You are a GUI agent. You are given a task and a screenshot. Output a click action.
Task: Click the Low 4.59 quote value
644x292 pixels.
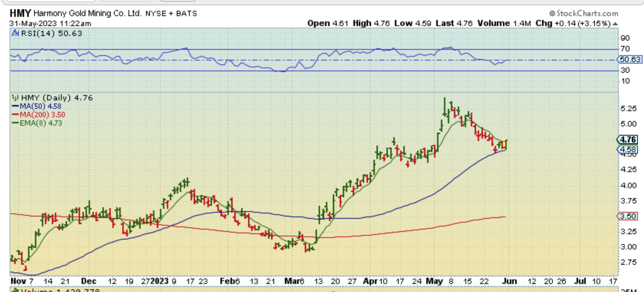coord(413,23)
